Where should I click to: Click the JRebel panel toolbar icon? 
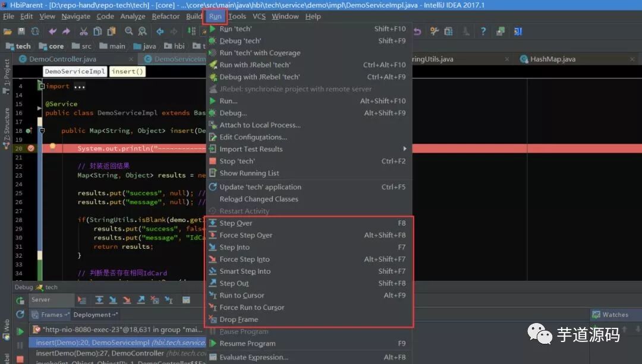pyautogui.click(x=518, y=31)
